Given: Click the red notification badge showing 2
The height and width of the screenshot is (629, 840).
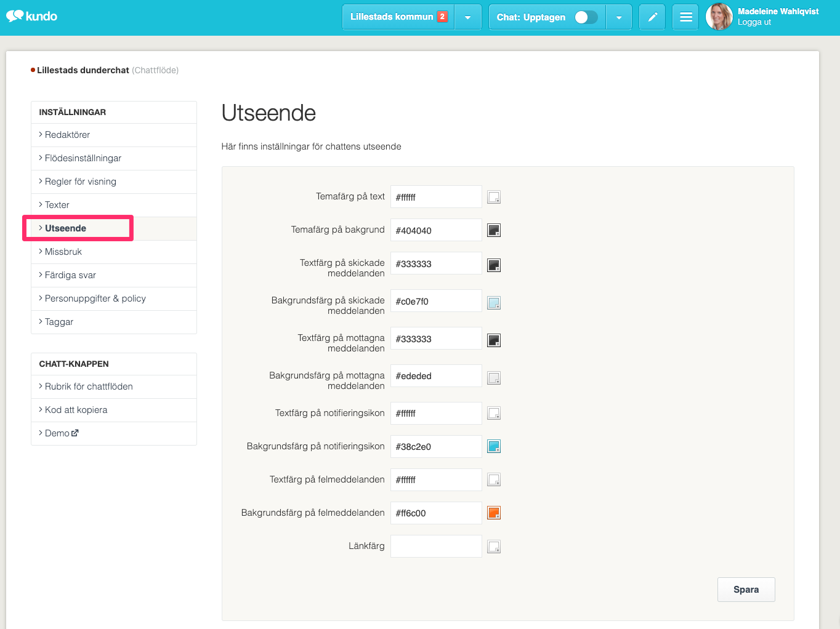Looking at the screenshot, I should [442, 17].
